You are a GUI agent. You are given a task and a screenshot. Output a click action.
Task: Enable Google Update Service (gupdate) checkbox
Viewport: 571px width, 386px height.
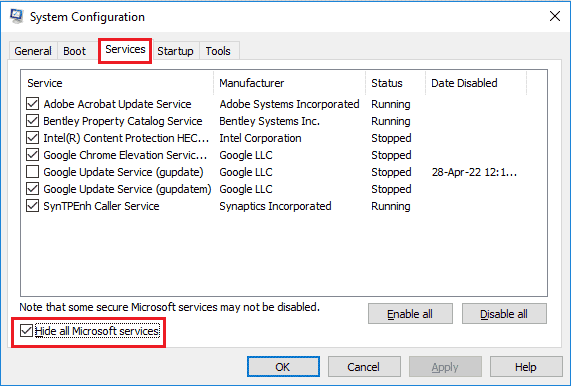click(x=32, y=172)
